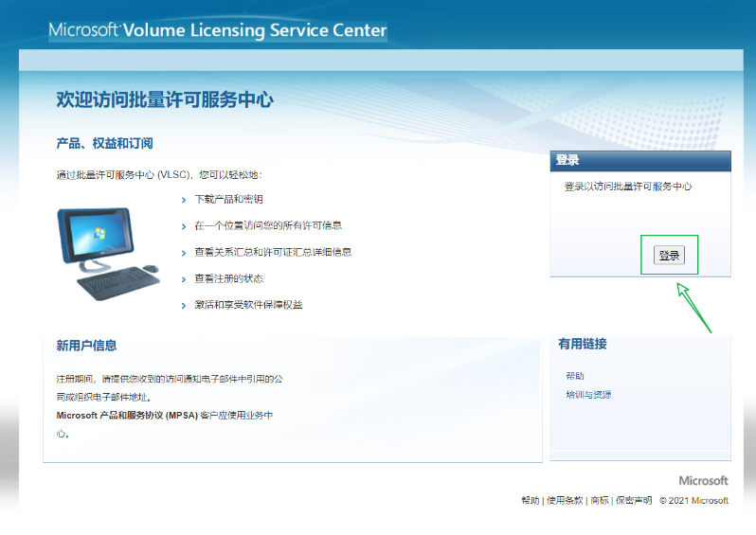The width and height of the screenshot is (756, 535).
Task: Follow the 业务中心 link in 新用户信息
Action: tap(260, 416)
